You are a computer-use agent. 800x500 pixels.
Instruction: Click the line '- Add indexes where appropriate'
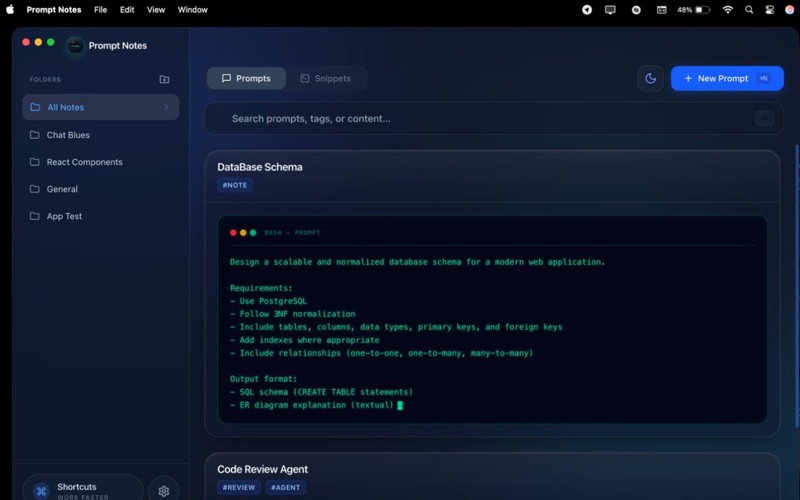(305, 340)
